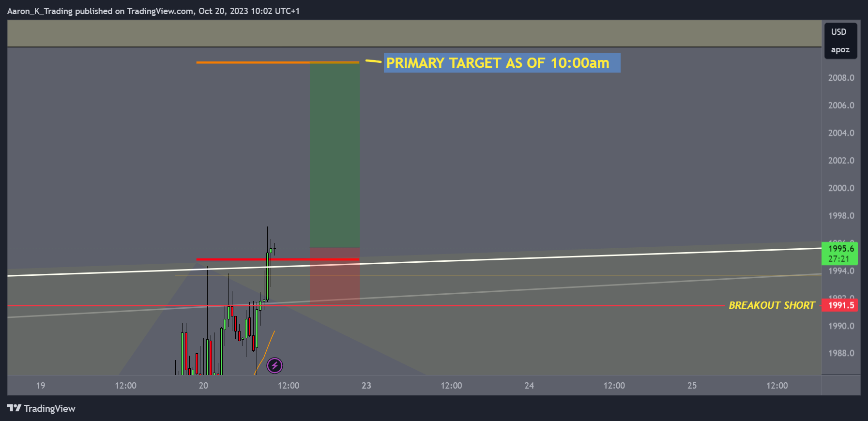Click the date label 24 on time axis
868x421 pixels.
coord(529,386)
